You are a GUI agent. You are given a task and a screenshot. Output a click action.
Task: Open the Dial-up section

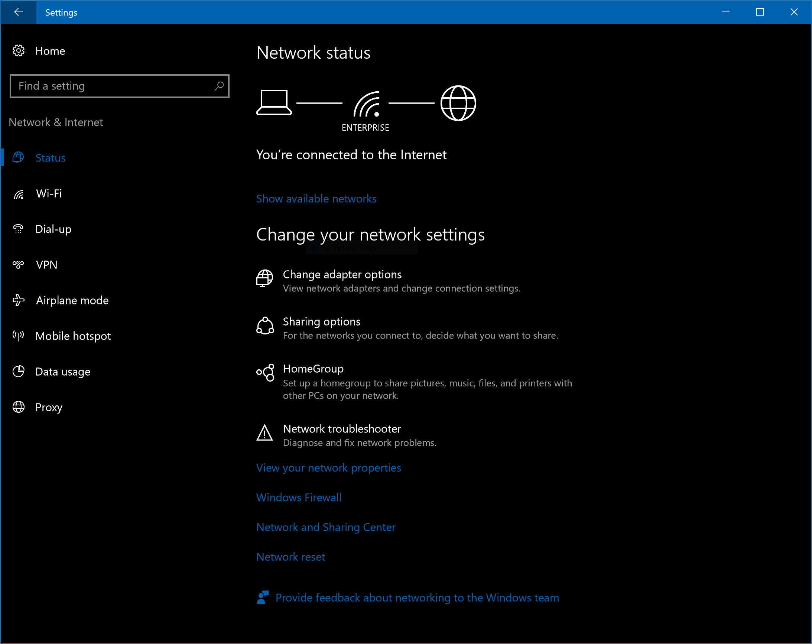(x=53, y=229)
